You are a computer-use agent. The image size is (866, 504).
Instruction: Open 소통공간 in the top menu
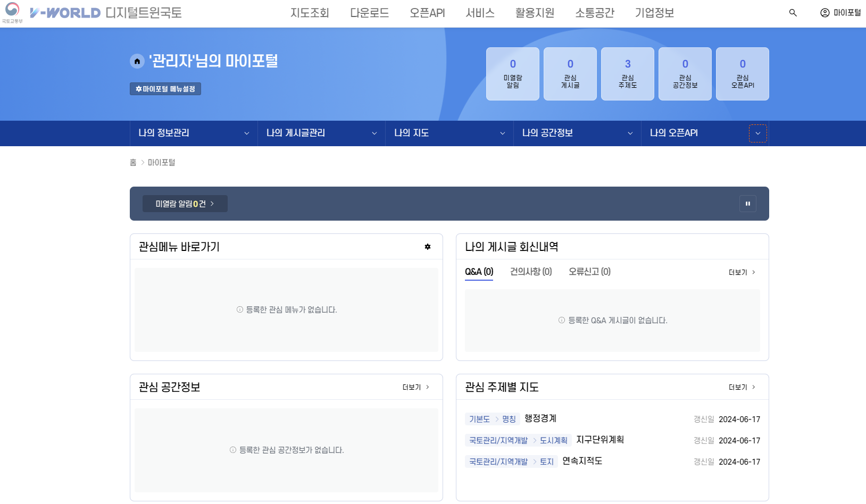coord(595,13)
